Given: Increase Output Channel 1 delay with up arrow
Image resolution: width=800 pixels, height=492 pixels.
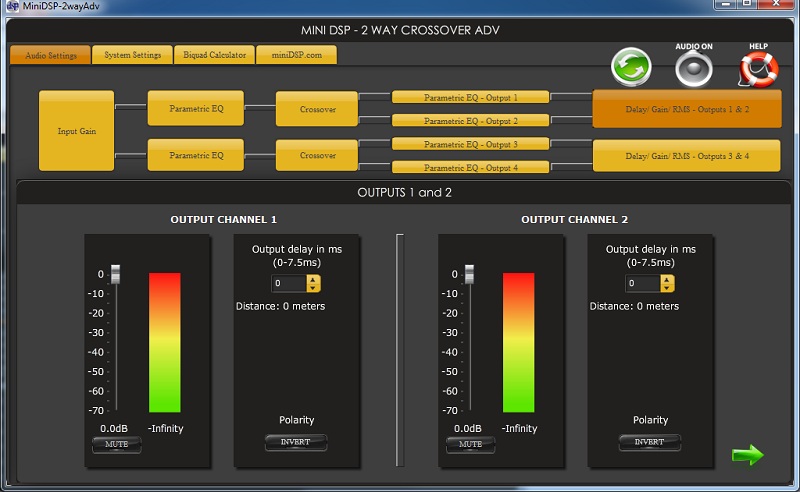Looking at the screenshot, I should (x=314, y=279).
